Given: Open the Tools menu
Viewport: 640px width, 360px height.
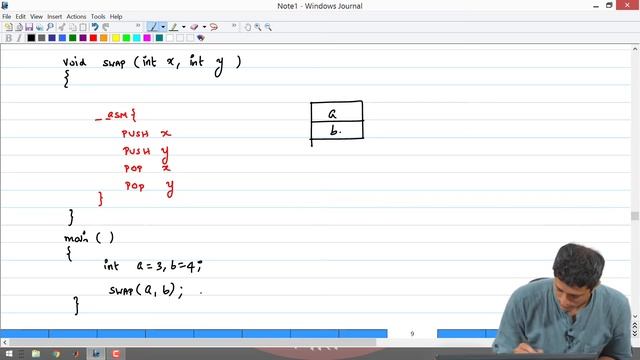Looking at the screenshot, I should point(98,16).
